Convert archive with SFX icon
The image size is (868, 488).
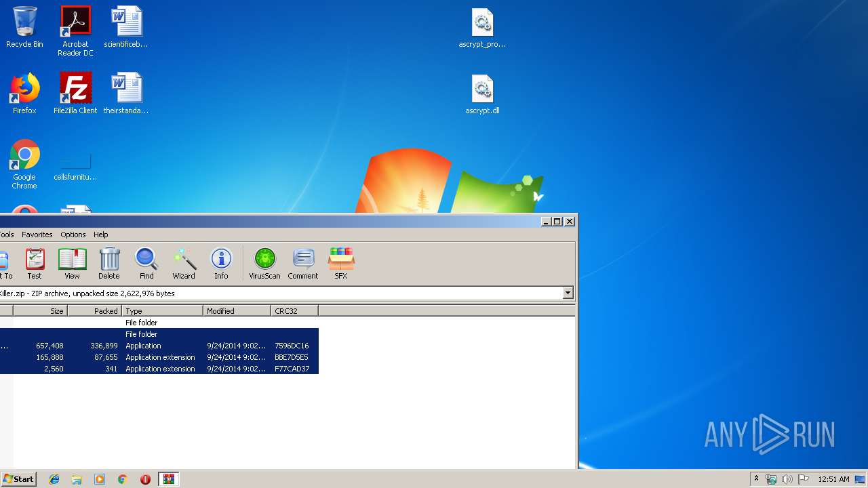point(341,264)
